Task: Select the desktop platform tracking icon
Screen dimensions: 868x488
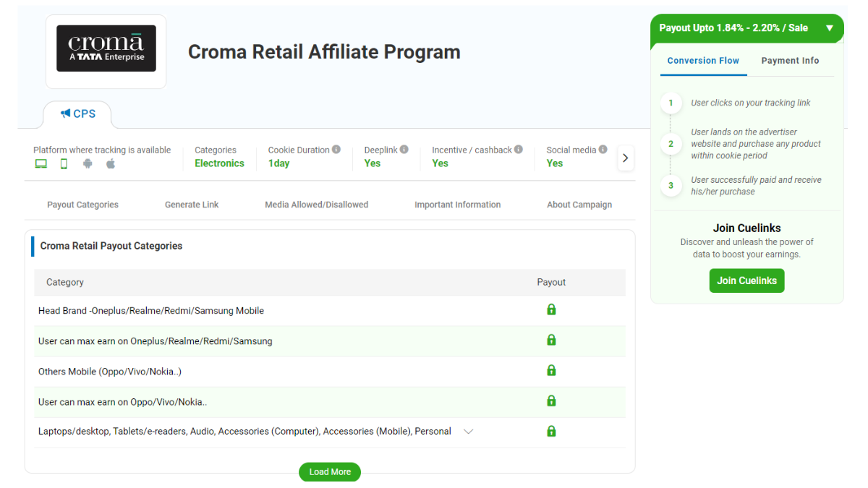Action: click(x=41, y=163)
